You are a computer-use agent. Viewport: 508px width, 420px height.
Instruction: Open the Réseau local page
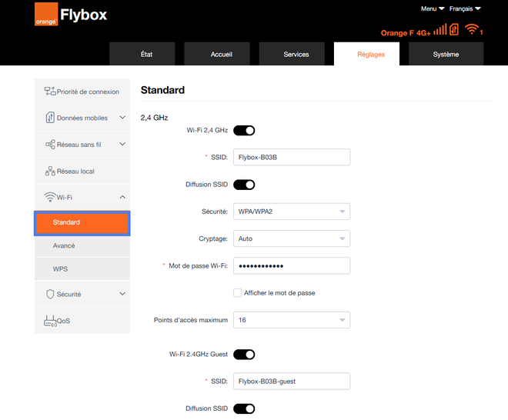click(82, 171)
